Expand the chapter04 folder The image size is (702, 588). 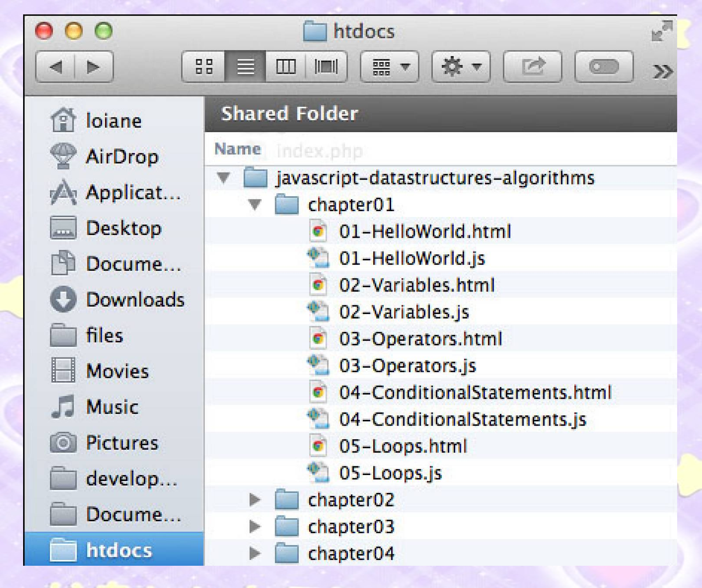255,553
